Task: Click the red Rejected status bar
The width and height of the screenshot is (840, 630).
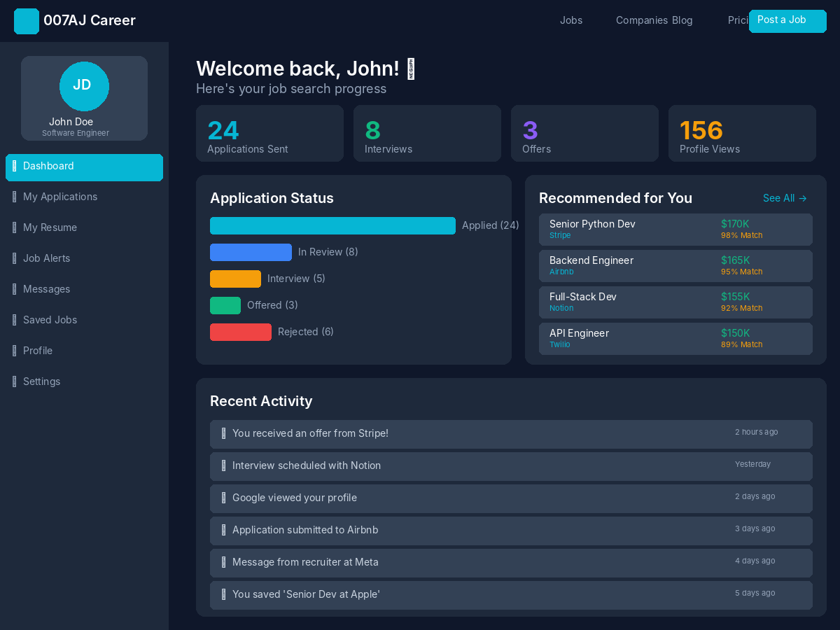Action: pyautogui.click(x=241, y=332)
